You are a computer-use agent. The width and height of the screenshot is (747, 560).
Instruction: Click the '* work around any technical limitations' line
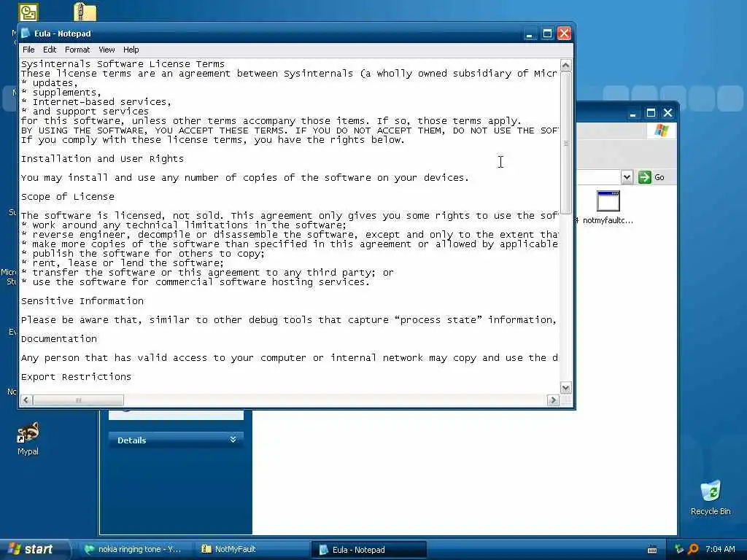point(184,225)
